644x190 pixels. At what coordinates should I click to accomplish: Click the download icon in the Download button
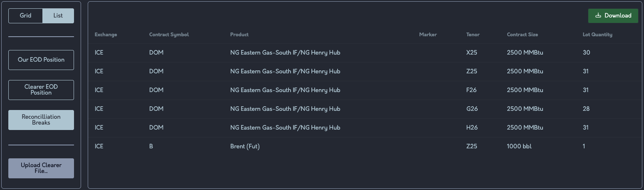(598, 15)
